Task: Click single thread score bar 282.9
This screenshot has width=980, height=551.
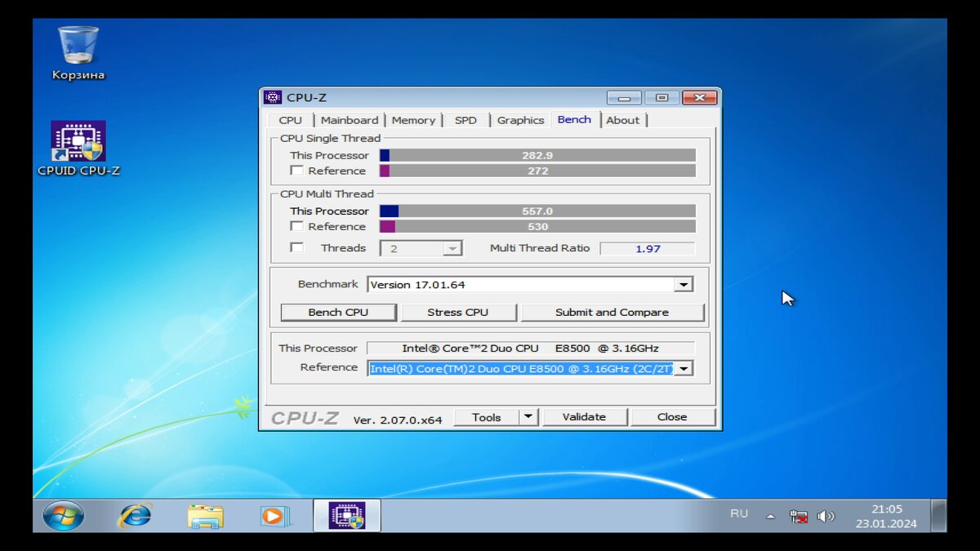Action: (537, 155)
